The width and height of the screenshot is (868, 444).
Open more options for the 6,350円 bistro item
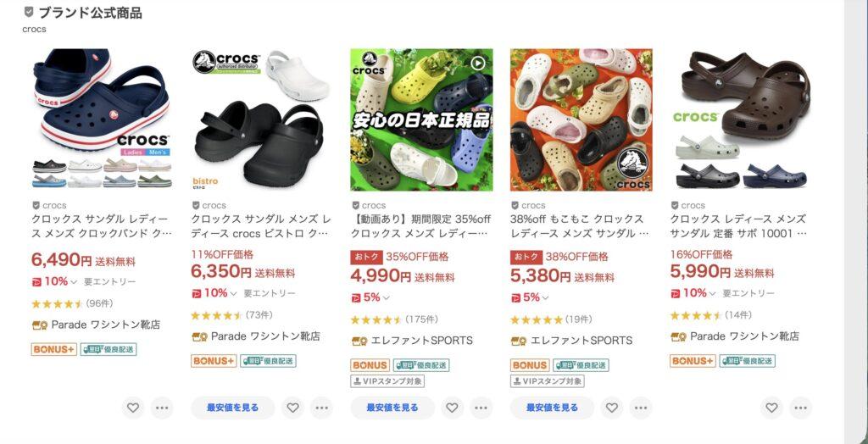tap(321, 408)
